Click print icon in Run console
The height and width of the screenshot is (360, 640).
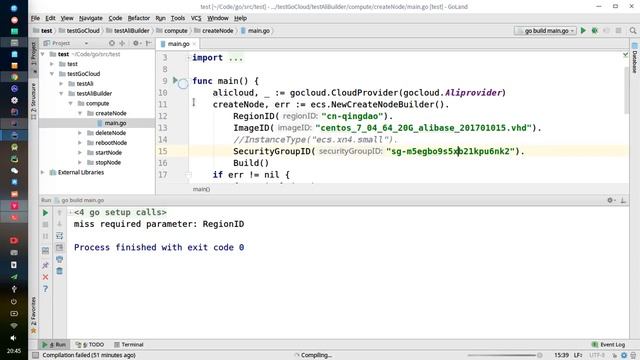pos(60,259)
